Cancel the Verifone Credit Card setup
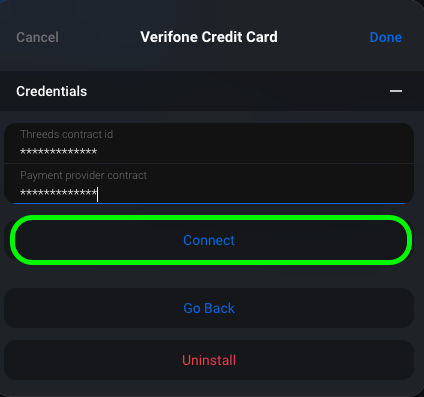424x397 pixels. (x=37, y=37)
